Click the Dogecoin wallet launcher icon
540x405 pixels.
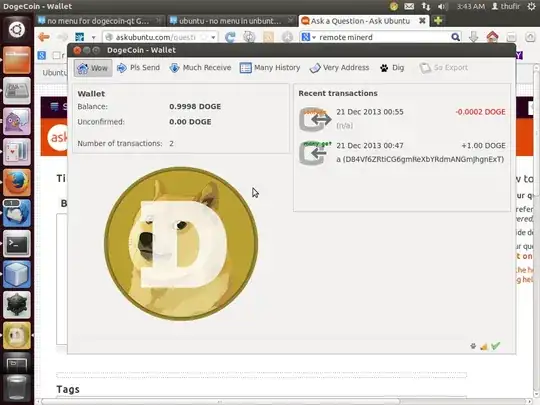coord(17,336)
